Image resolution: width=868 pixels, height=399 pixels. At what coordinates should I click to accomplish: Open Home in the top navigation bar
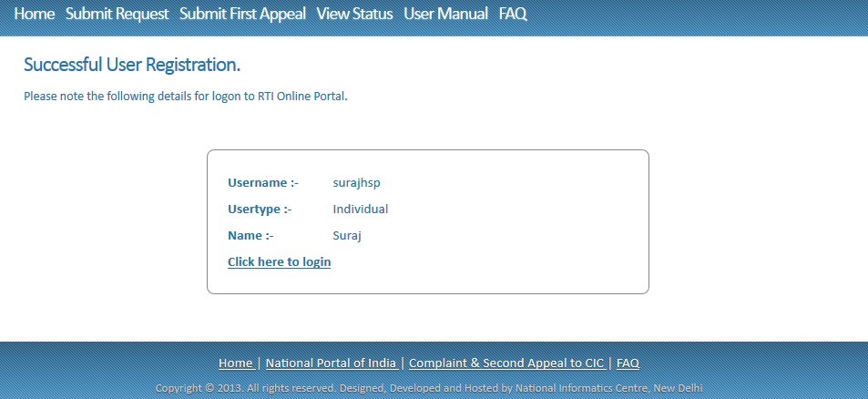(x=35, y=15)
